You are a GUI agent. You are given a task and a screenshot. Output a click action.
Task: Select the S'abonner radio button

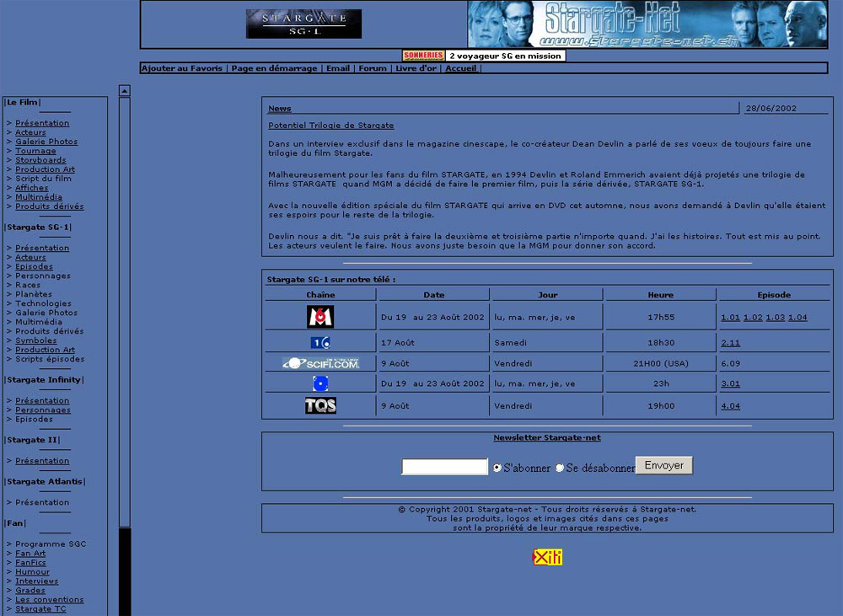pos(497,468)
